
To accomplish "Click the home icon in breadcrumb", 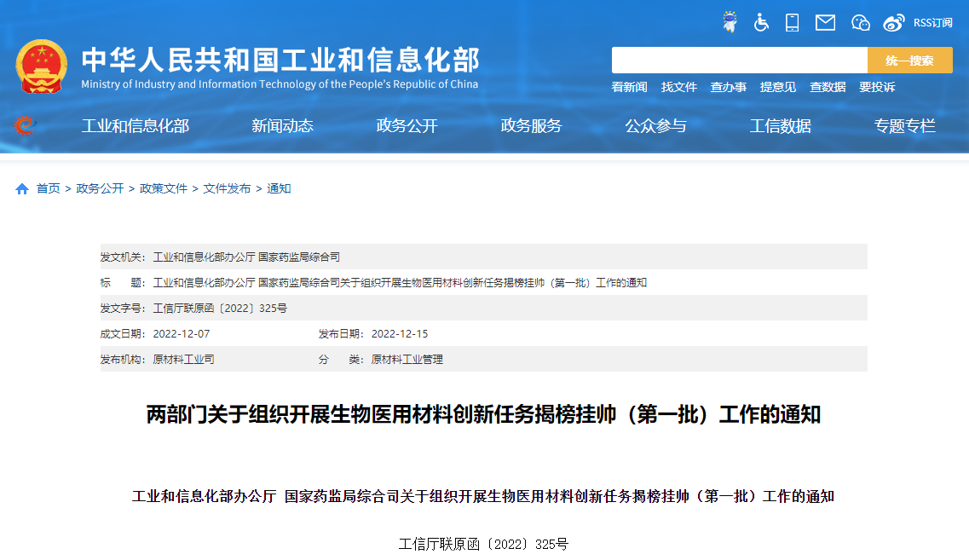I will pos(22,188).
